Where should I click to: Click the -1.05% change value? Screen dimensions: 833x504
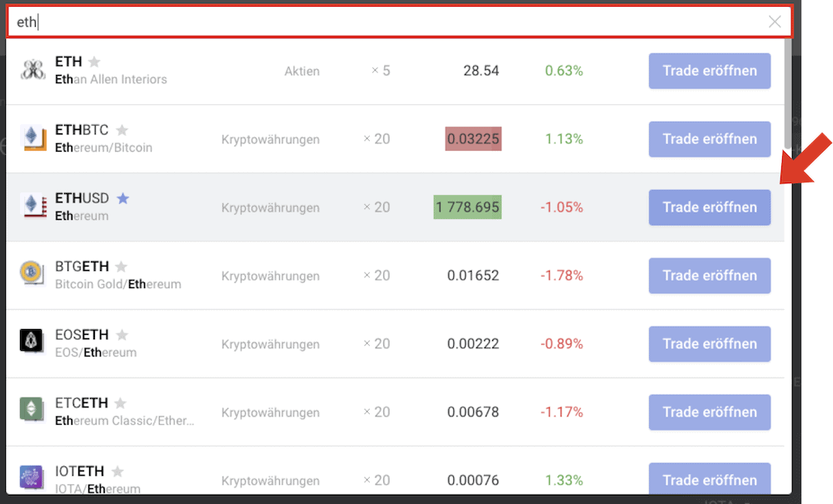pyautogui.click(x=561, y=207)
